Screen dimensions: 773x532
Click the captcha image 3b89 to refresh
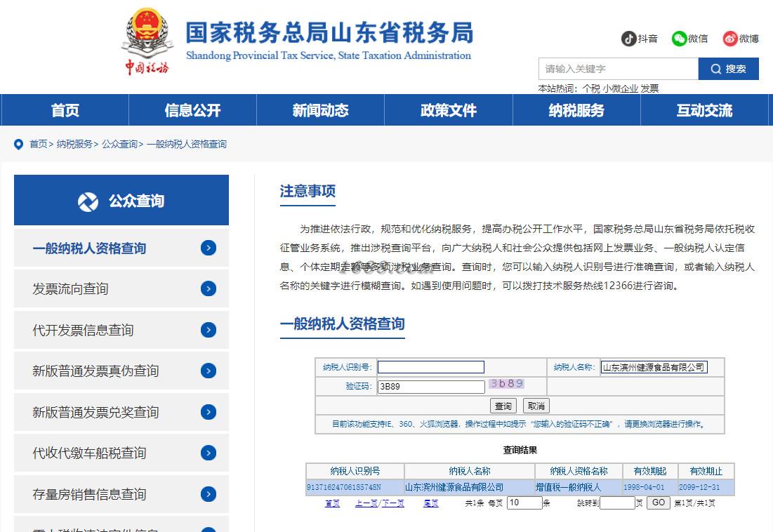click(506, 384)
